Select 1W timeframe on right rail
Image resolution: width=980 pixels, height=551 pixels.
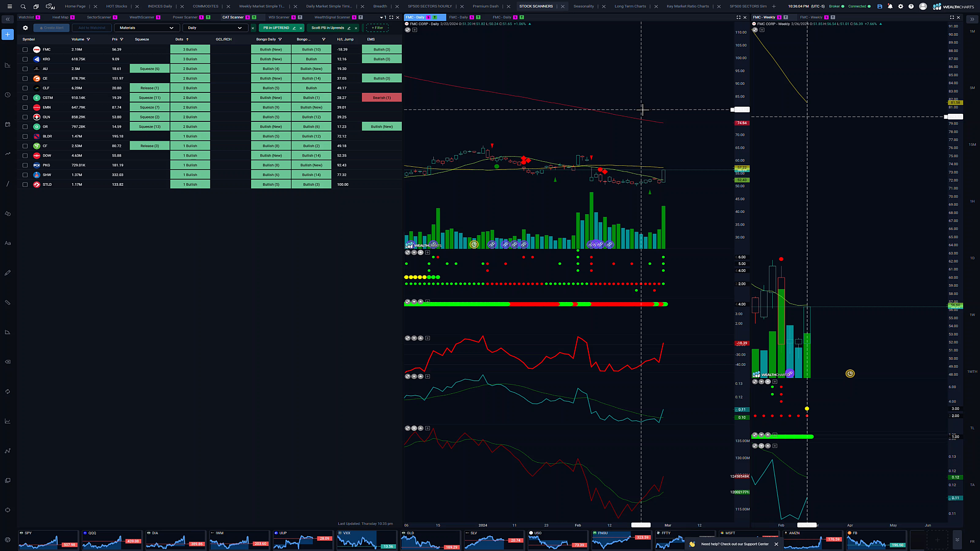click(972, 315)
